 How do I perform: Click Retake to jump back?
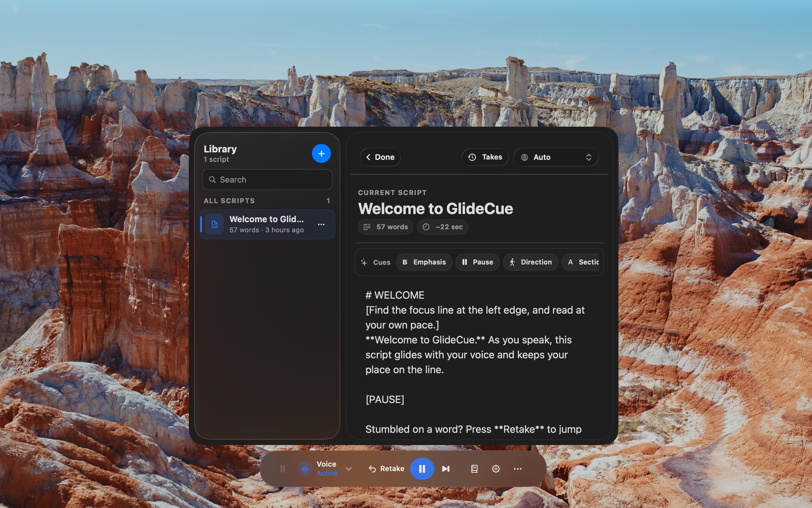[x=386, y=469]
